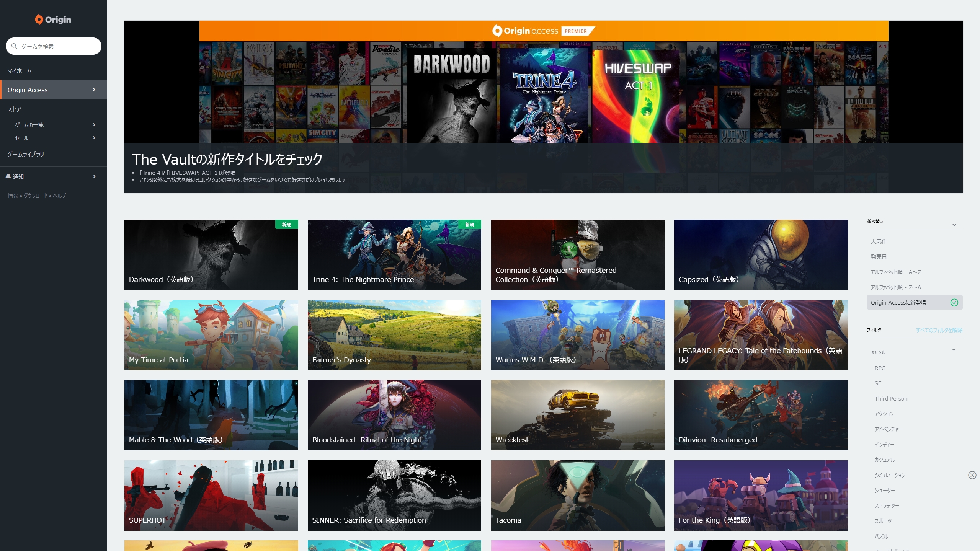Image resolution: width=980 pixels, height=551 pixels.
Task: Click the Origin logo in the sidebar
Action: pyautogui.click(x=53, y=20)
